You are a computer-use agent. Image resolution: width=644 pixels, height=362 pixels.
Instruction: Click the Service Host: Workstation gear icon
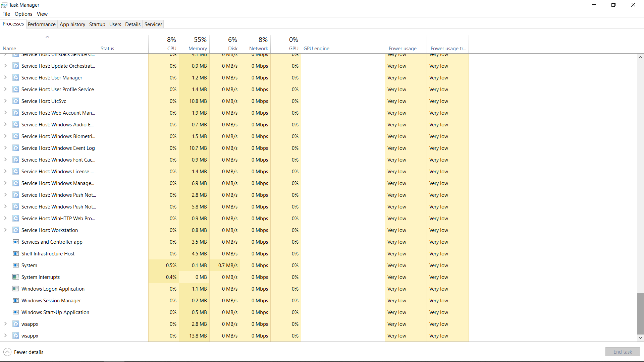coord(15,230)
